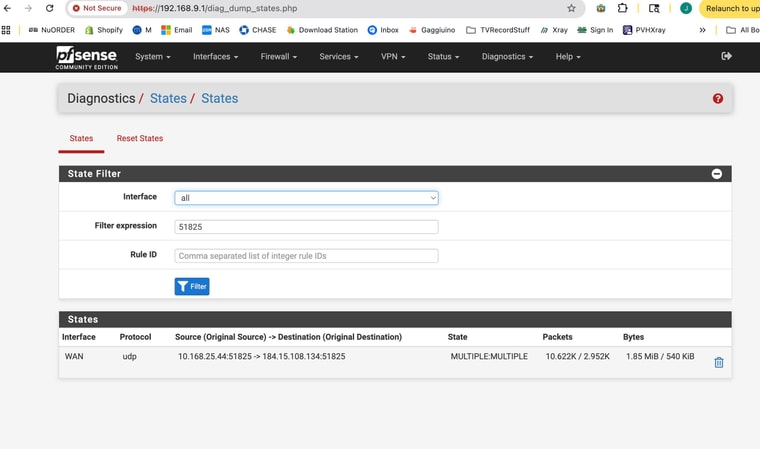Click the Relaunch to update button
The width and height of the screenshot is (760, 449).
pyautogui.click(x=731, y=8)
